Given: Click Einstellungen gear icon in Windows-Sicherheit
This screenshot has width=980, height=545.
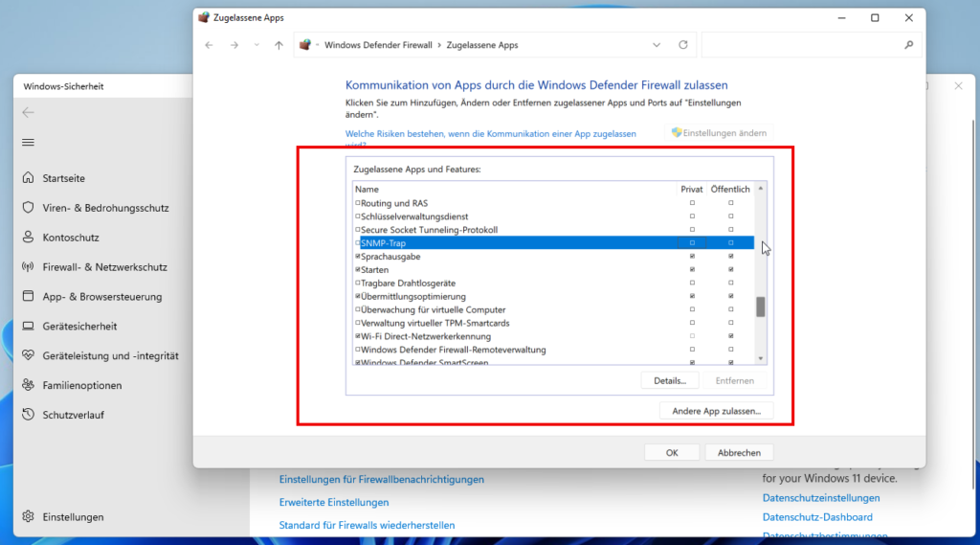Looking at the screenshot, I should 28,517.
